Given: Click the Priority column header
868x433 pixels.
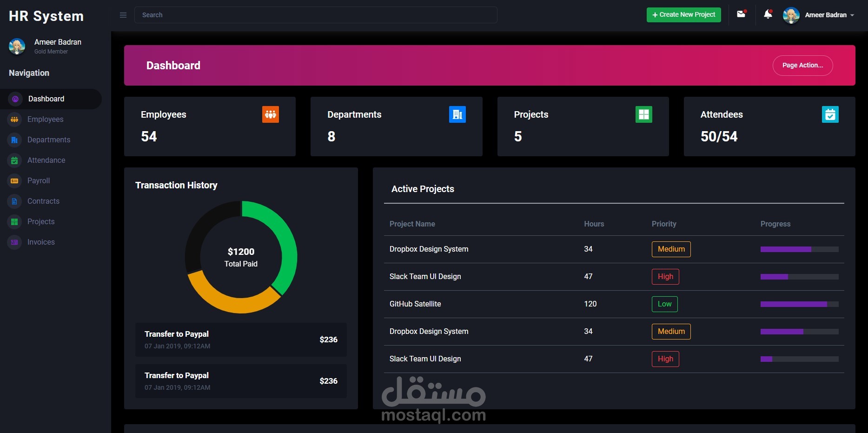Looking at the screenshot, I should point(664,224).
